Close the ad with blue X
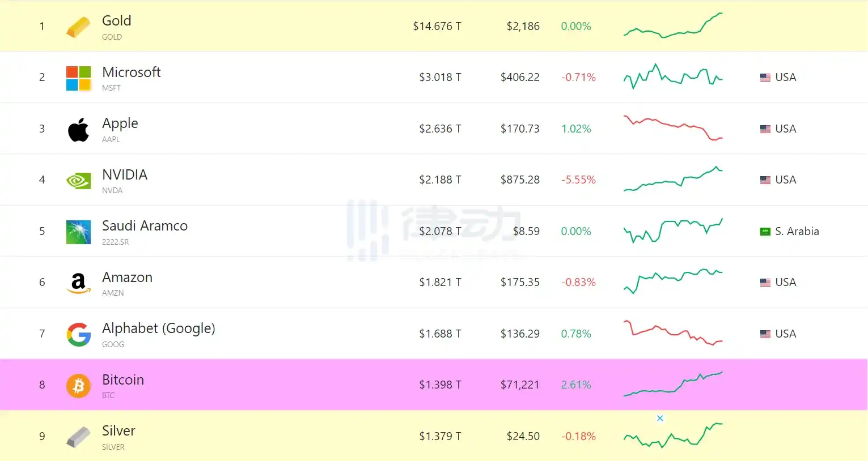 point(660,419)
